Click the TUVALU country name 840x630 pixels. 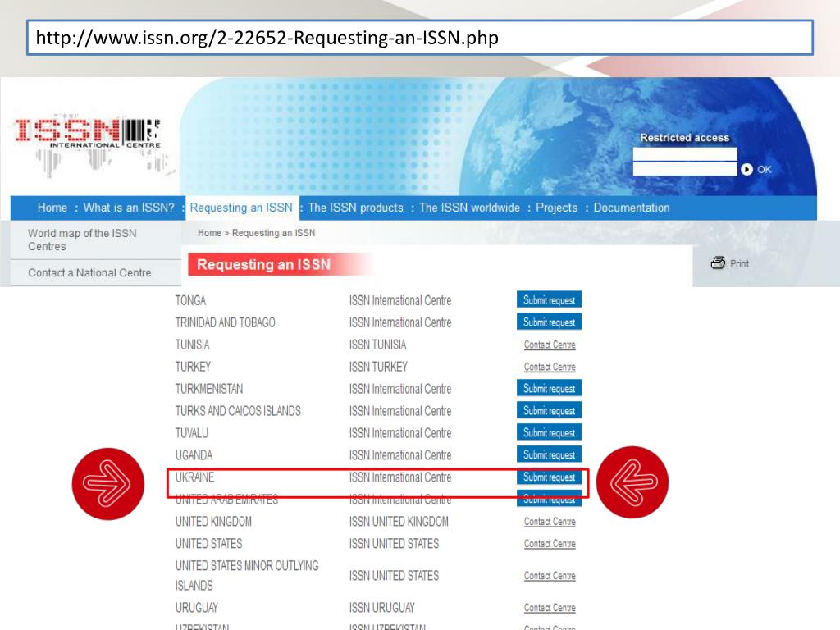pyautogui.click(x=192, y=433)
